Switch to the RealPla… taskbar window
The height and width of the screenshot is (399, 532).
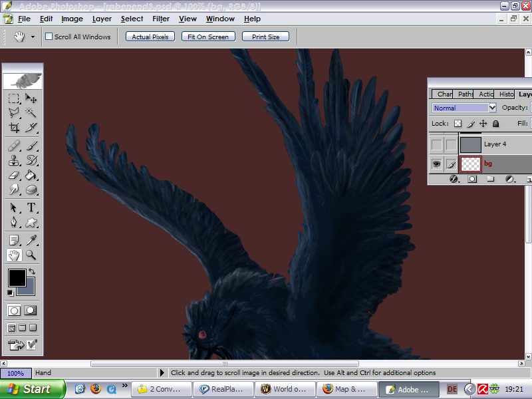click(x=223, y=389)
